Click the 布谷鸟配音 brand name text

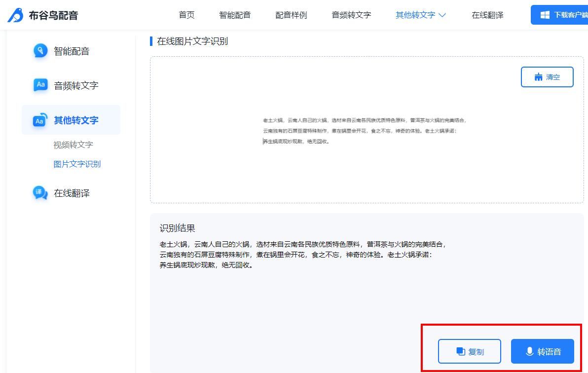pos(53,15)
